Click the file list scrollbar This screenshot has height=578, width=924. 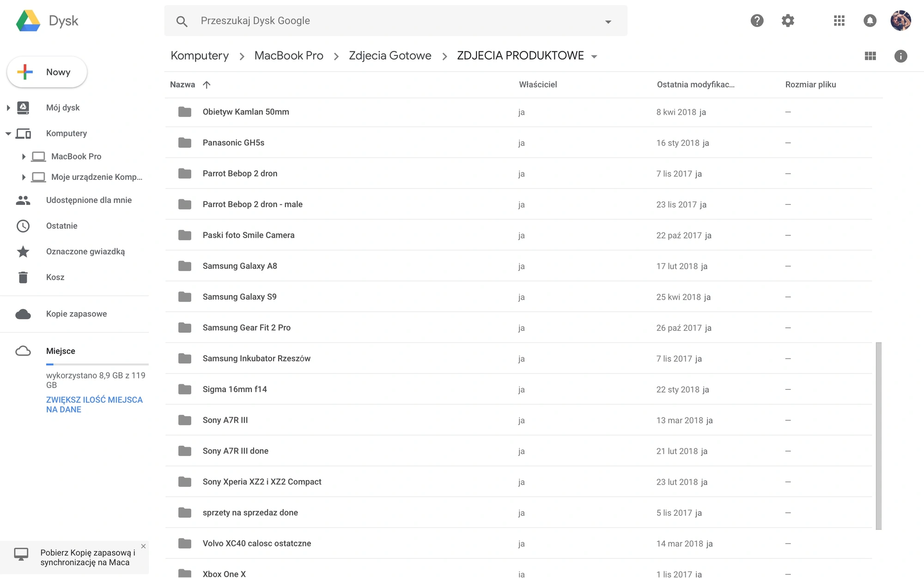point(878,436)
